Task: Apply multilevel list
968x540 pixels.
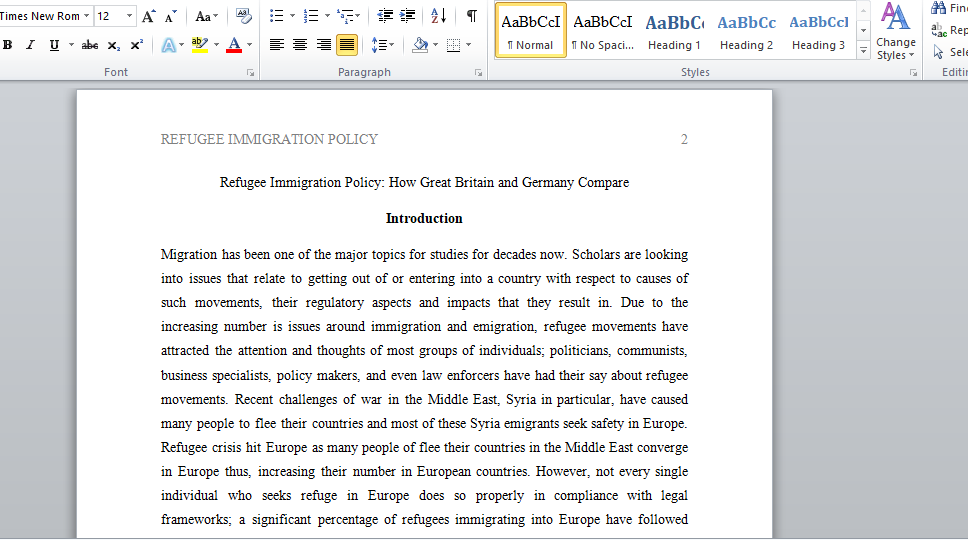Action: coord(346,16)
